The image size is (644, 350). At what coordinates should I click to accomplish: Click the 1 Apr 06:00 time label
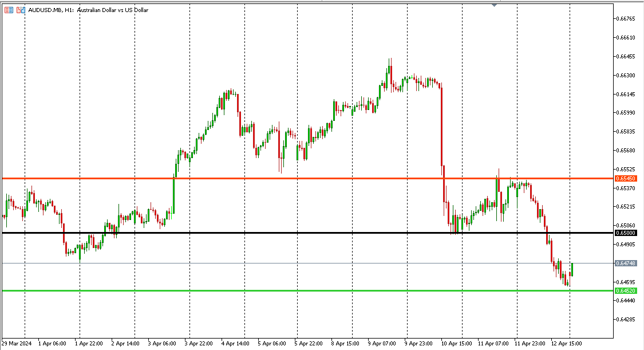point(52,344)
